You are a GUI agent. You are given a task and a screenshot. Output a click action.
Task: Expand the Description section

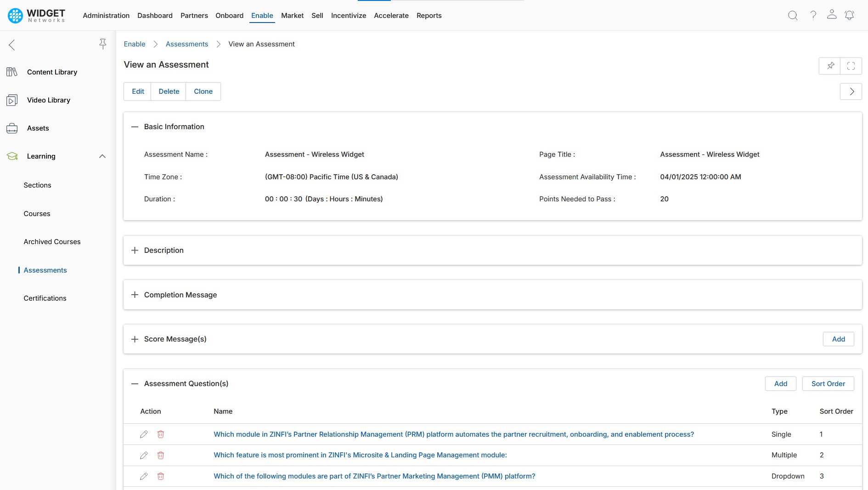pos(135,251)
